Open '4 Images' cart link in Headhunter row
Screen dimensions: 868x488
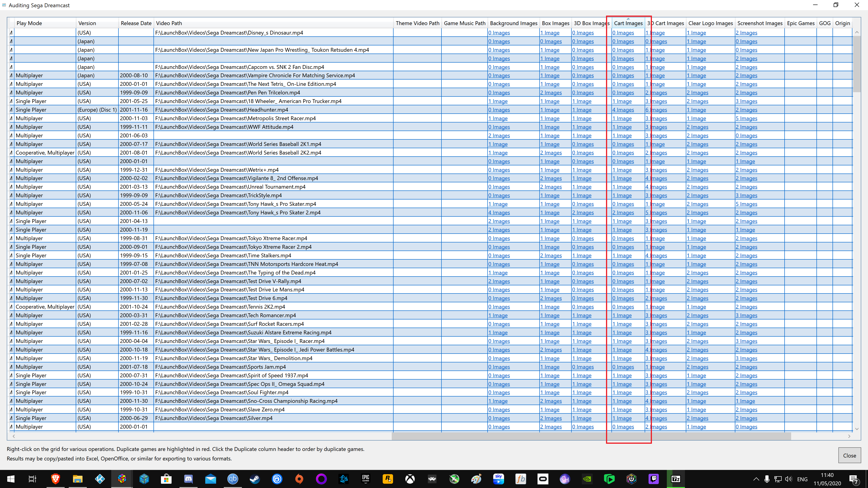tap(623, 110)
